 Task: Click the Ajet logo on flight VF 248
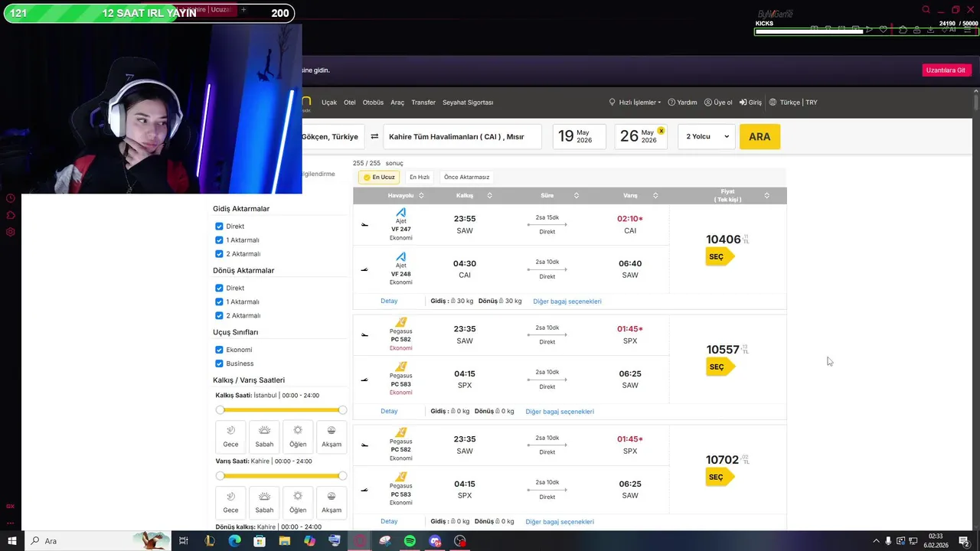[x=400, y=256]
